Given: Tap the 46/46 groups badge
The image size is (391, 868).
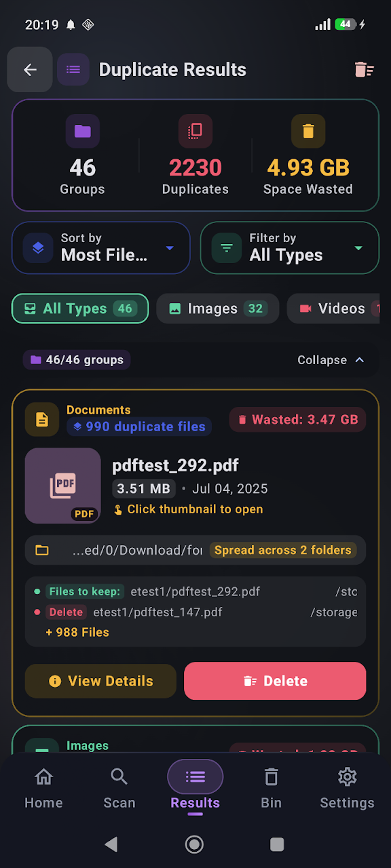Looking at the screenshot, I should [77, 360].
